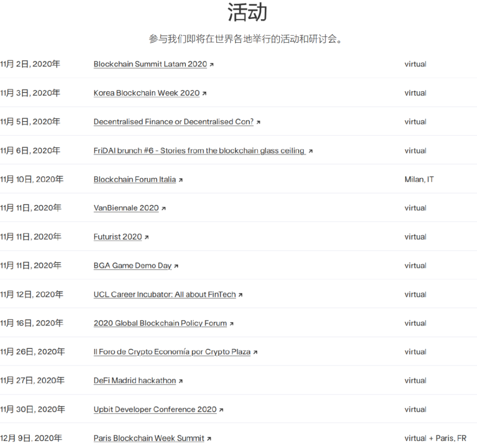Follow II Foro de Crypto Economía por Crypto Plaza
This screenshot has height=448, width=477.
point(172,352)
